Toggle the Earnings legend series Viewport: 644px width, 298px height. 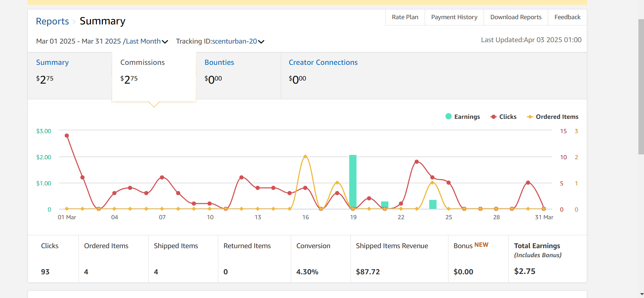point(463,117)
